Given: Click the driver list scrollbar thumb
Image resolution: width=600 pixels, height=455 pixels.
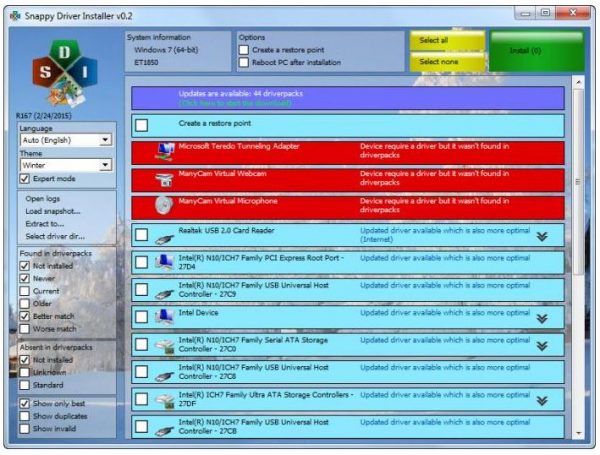Looking at the screenshot, I should click(x=578, y=182).
